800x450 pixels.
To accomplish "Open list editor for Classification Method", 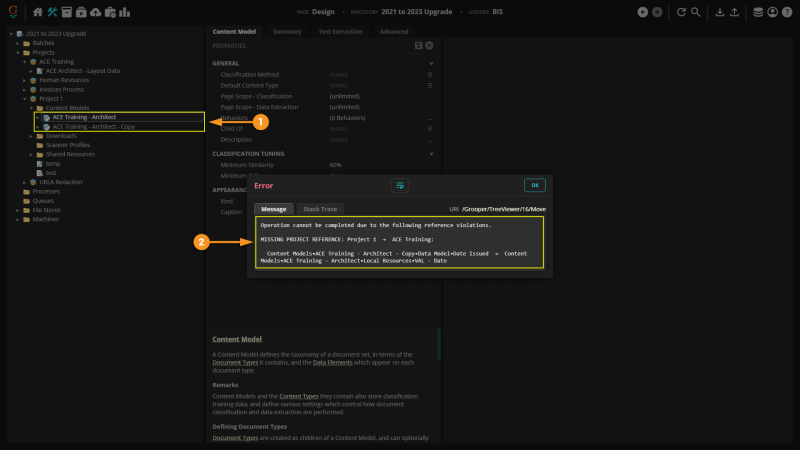I will (430, 74).
